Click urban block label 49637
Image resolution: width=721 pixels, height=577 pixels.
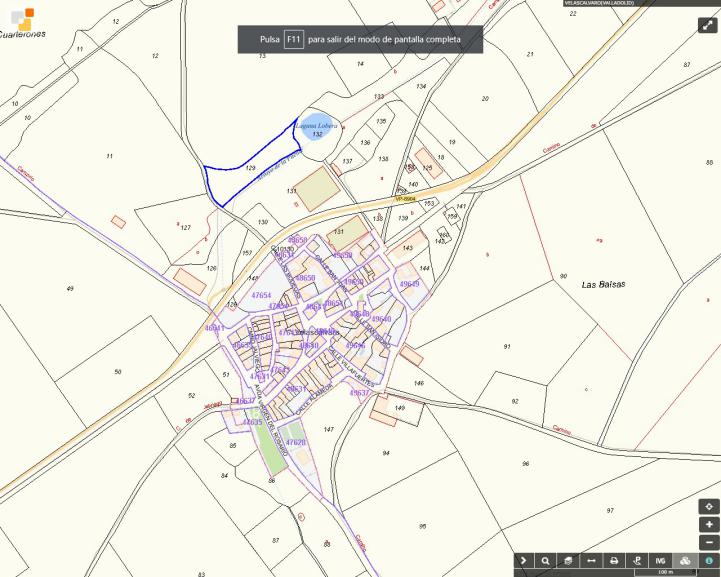359,393
